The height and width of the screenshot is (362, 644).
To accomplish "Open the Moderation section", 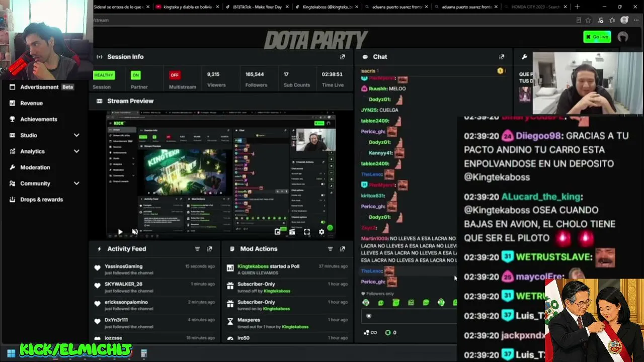I will pyautogui.click(x=35, y=167).
